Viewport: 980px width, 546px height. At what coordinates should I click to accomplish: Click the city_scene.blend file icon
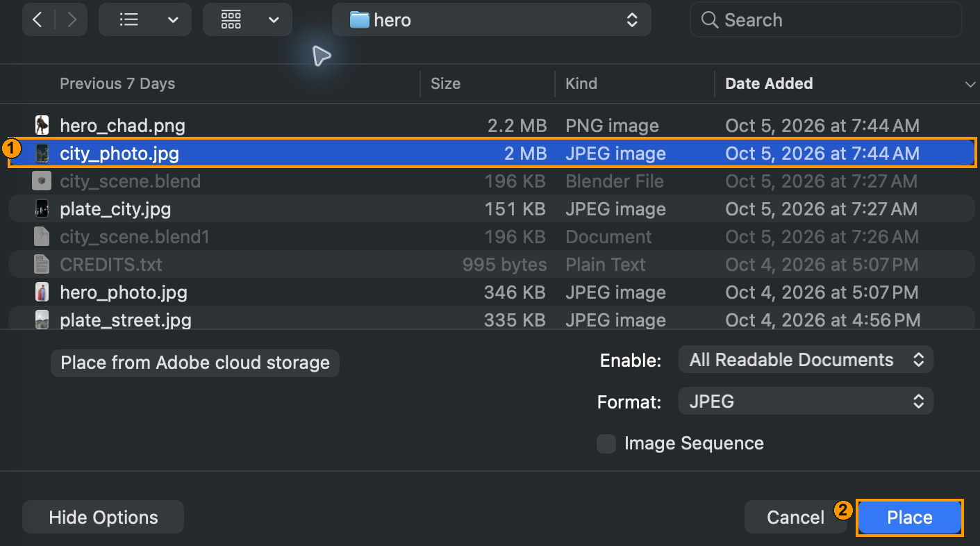[x=42, y=181]
